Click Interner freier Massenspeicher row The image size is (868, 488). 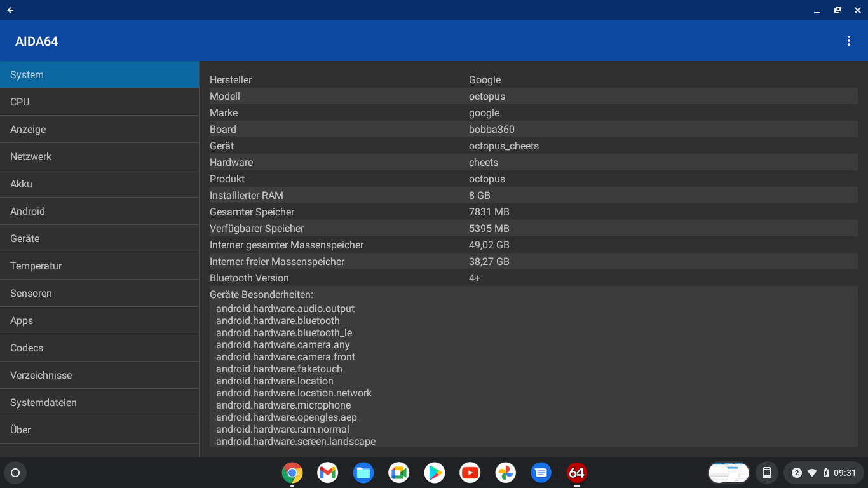click(x=534, y=261)
